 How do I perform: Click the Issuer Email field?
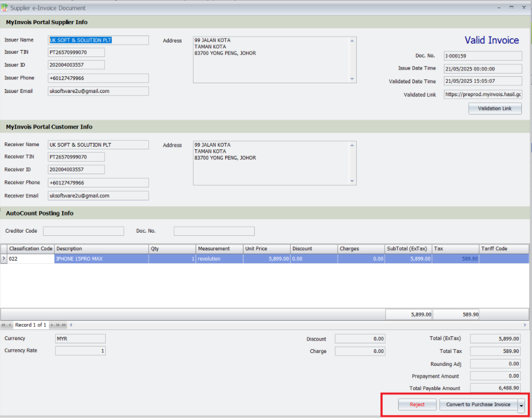click(98, 91)
